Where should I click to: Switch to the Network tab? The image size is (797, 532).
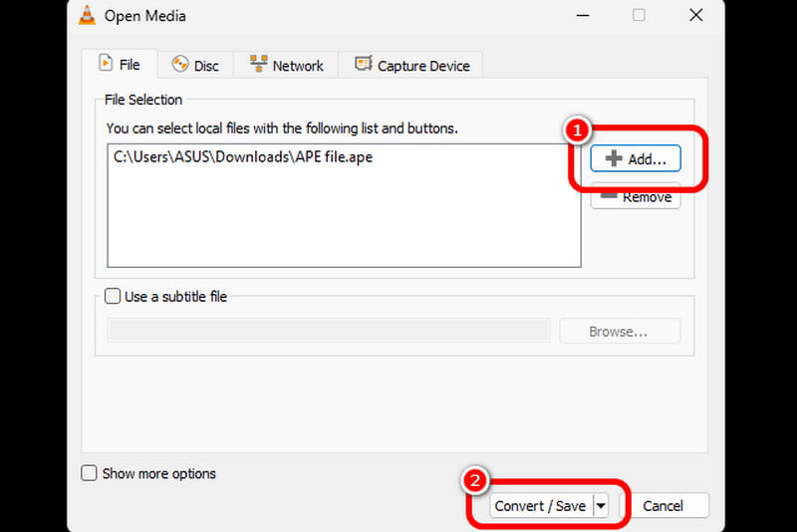pos(286,66)
